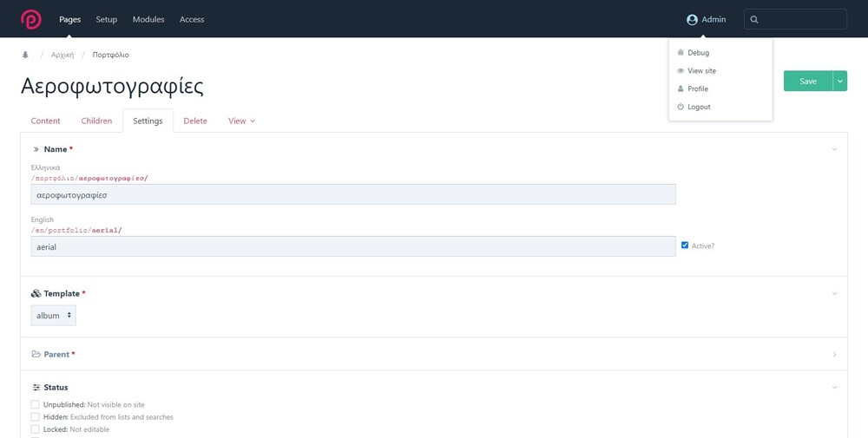Click the page tree icon in breadcrumb
The height and width of the screenshot is (438, 868).
point(25,55)
